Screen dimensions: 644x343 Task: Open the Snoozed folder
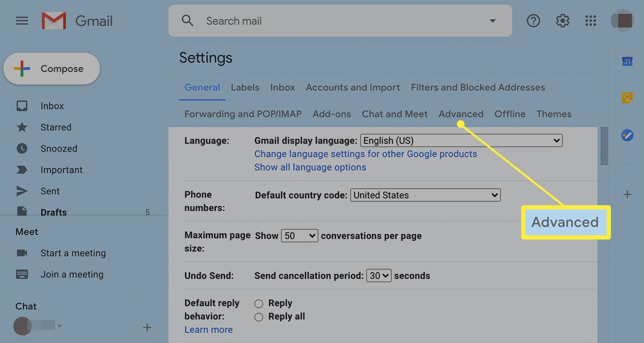pyautogui.click(x=59, y=149)
